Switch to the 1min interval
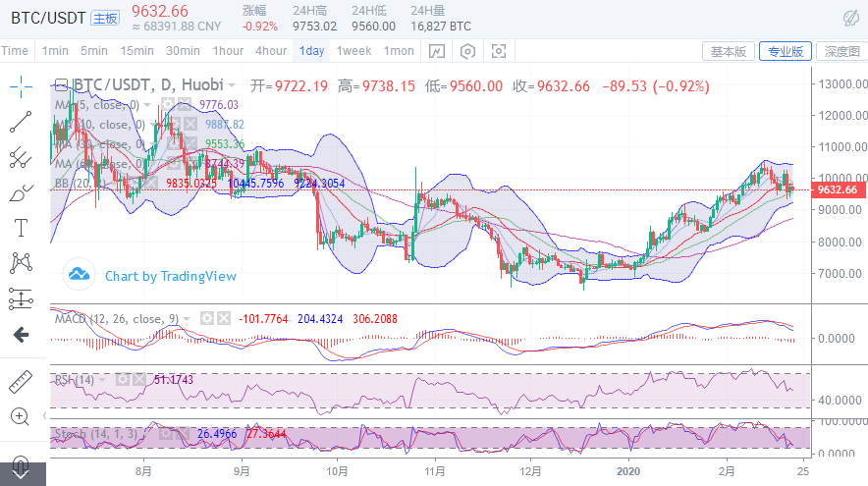The height and width of the screenshot is (486, 868). pos(55,51)
